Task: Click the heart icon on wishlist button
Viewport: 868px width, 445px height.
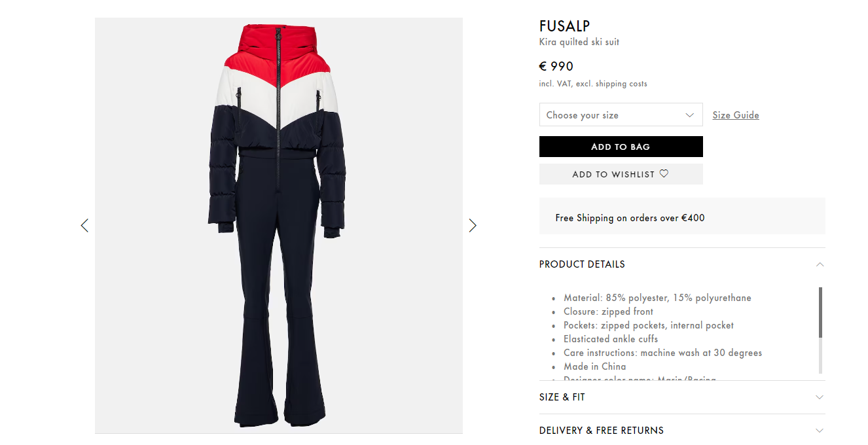Action: [x=664, y=174]
